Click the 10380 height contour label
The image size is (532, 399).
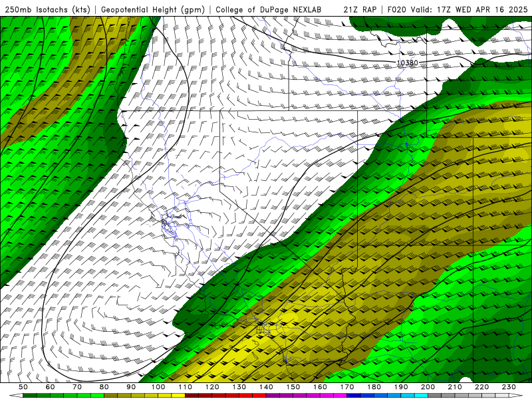click(x=407, y=63)
